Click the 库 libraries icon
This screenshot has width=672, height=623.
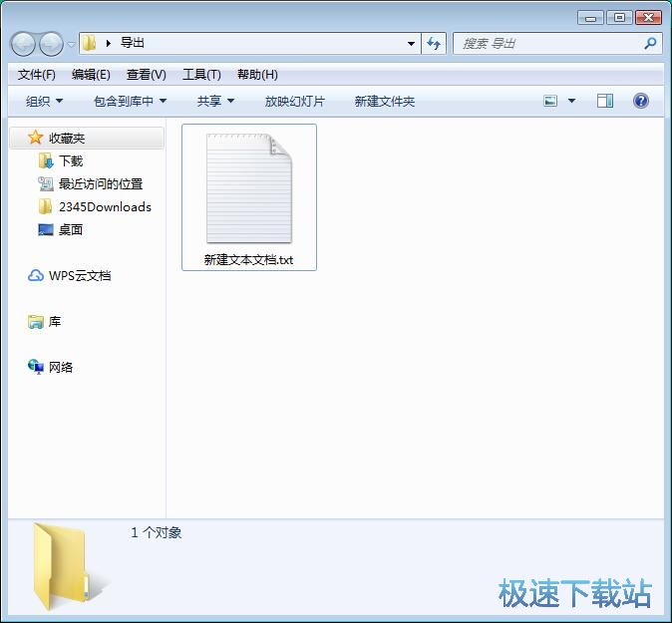click(36, 321)
